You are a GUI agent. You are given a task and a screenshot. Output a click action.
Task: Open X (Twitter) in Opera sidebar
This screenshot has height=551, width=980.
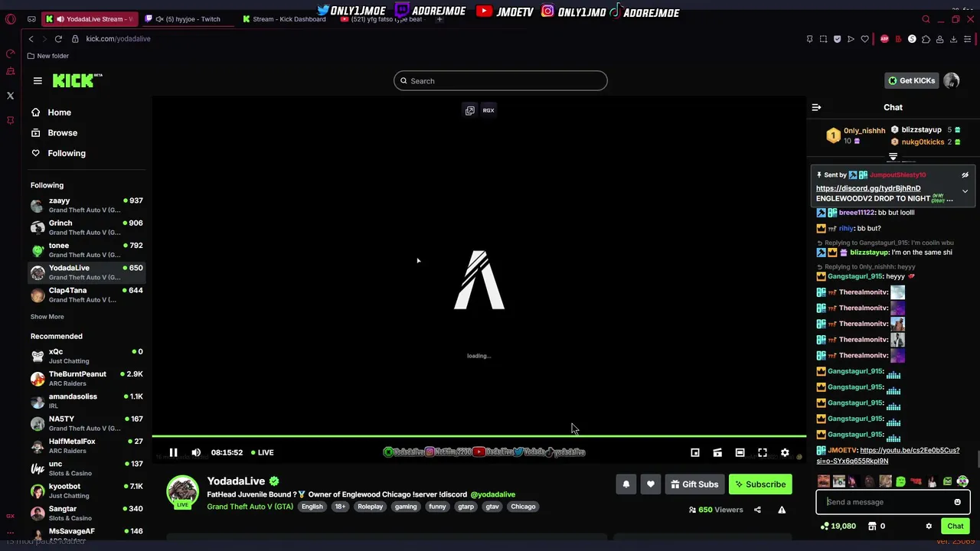(x=10, y=96)
